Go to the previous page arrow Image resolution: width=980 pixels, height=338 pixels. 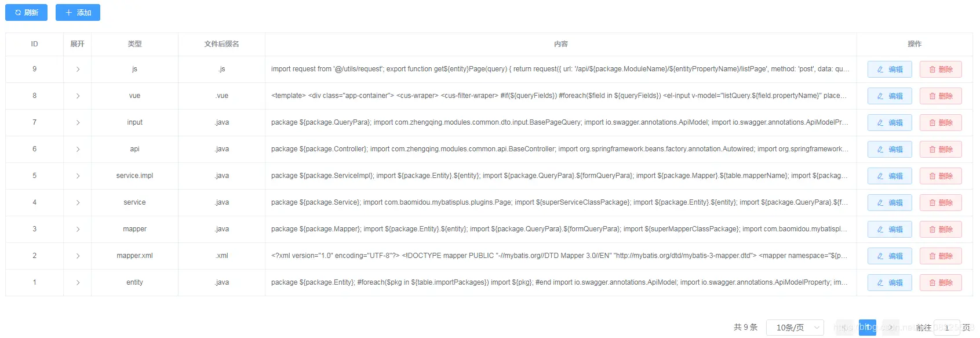click(844, 328)
